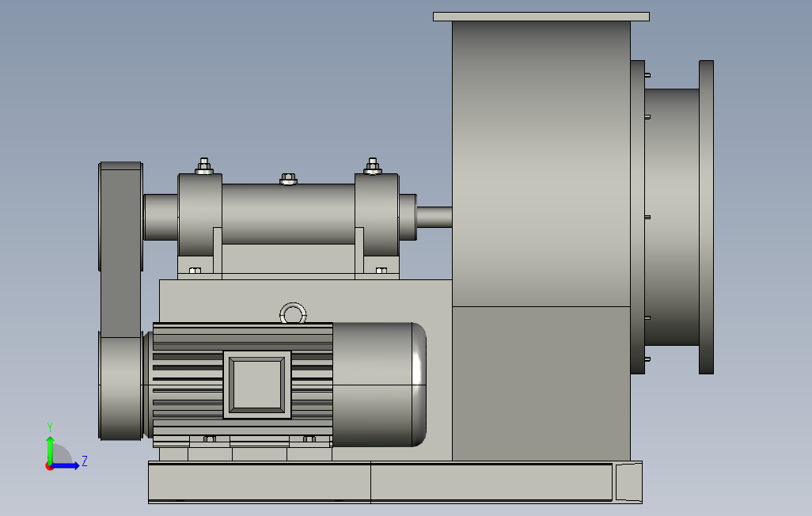Select the ribbed cooling fins of motor body
Image resolution: width=812 pixels, height=516 pixels.
[x=188, y=385]
